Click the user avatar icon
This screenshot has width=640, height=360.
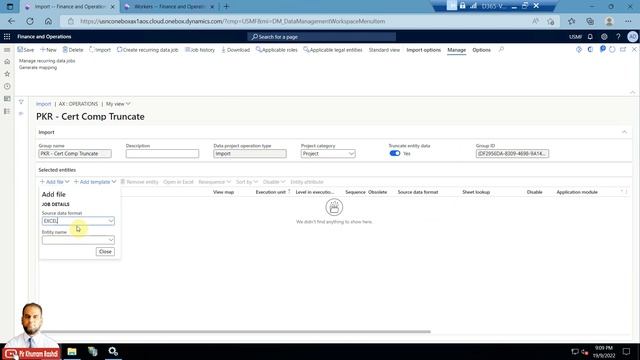click(x=632, y=37)
